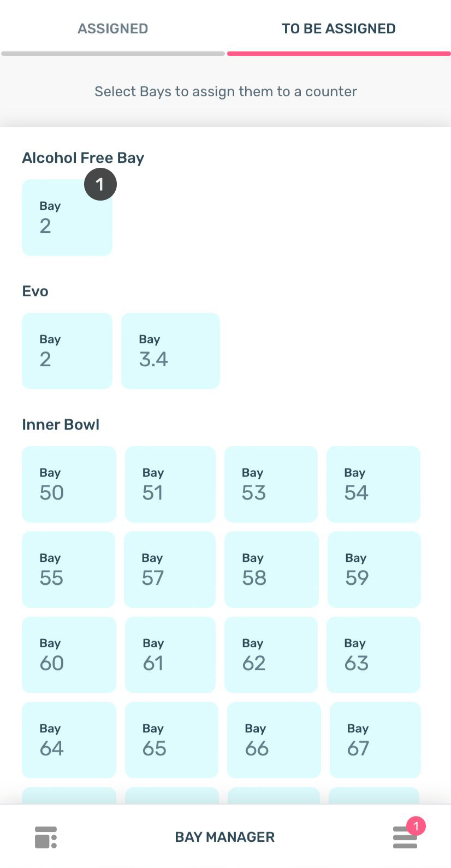Select Bay 3.4 in Evo
451x868 pixels.
coord(170,350)
